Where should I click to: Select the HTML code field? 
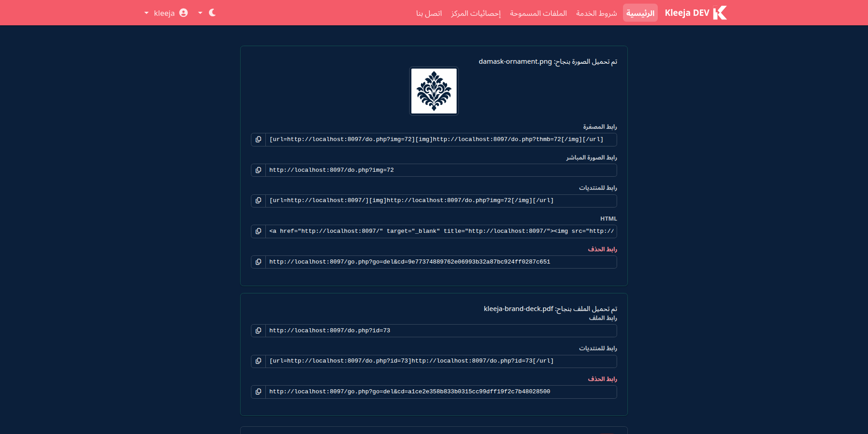coord(441,231)
